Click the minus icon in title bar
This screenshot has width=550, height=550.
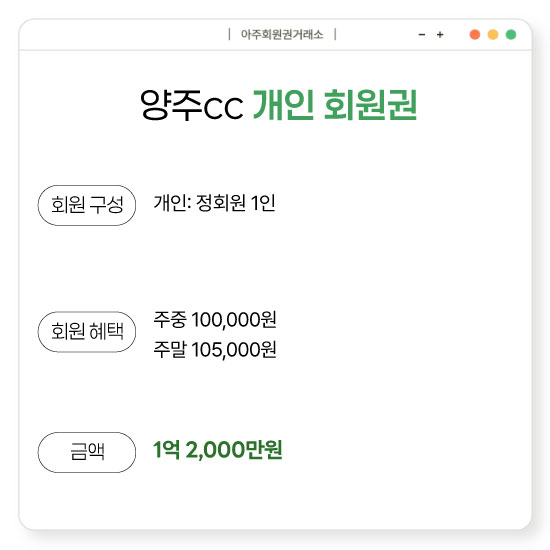point(422,35)
